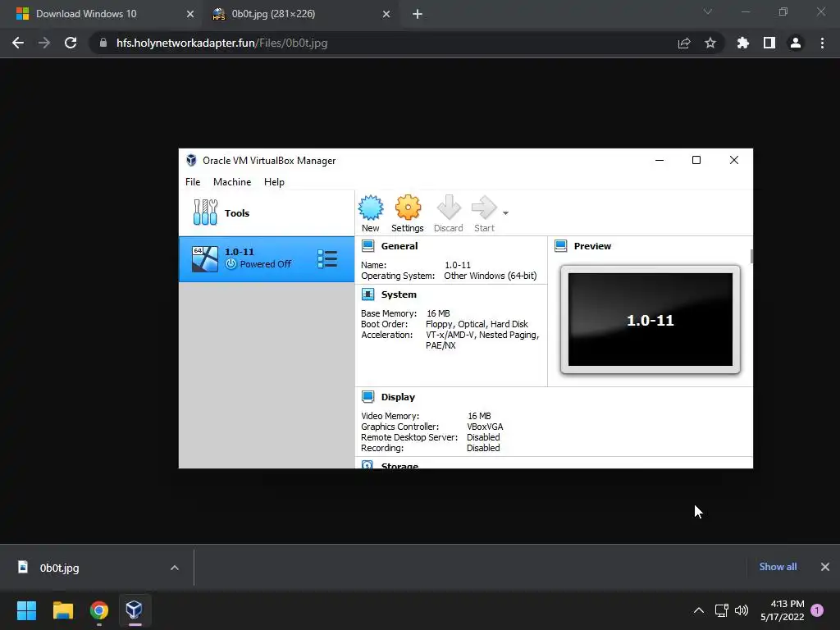Switch to the Download Windows 10 tab
The height and width of the screenshot is (630, 840).
tap(102, 14)
